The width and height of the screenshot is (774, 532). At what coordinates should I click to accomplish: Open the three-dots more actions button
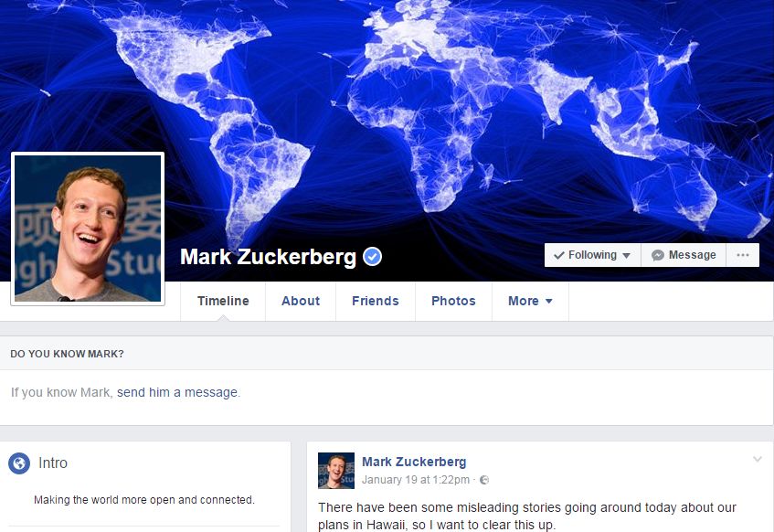coord(742,255)
